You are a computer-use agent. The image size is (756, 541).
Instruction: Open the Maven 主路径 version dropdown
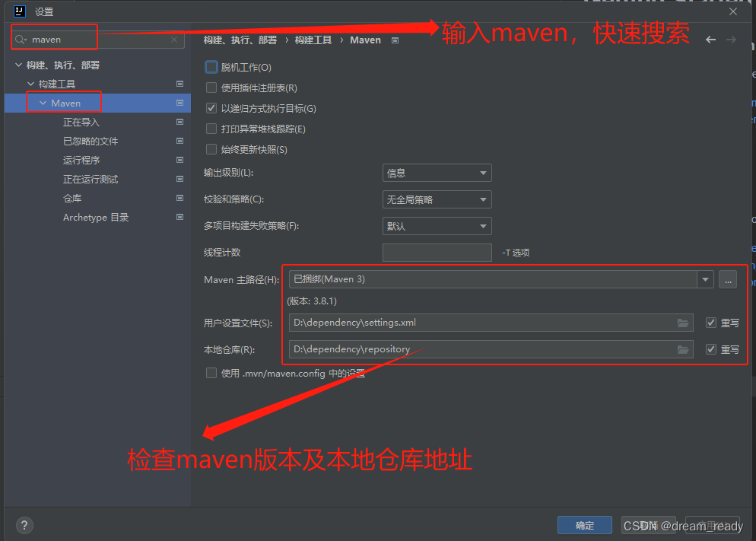[x=704, y=279]
